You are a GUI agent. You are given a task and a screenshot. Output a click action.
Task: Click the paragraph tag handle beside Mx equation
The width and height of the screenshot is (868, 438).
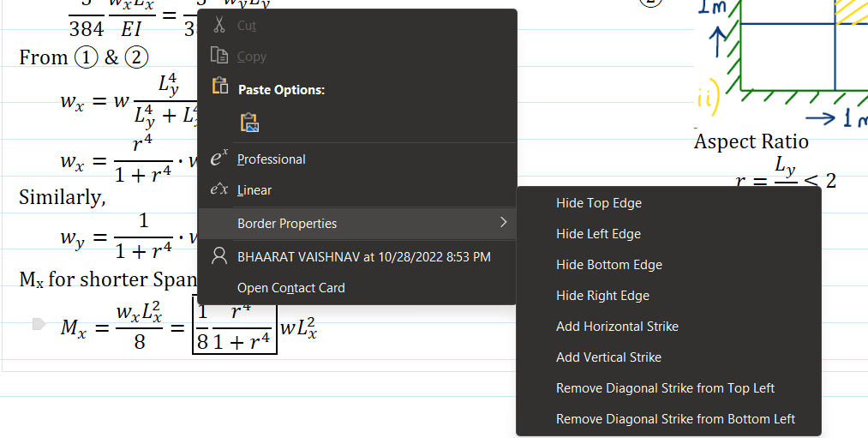[39, 324]
